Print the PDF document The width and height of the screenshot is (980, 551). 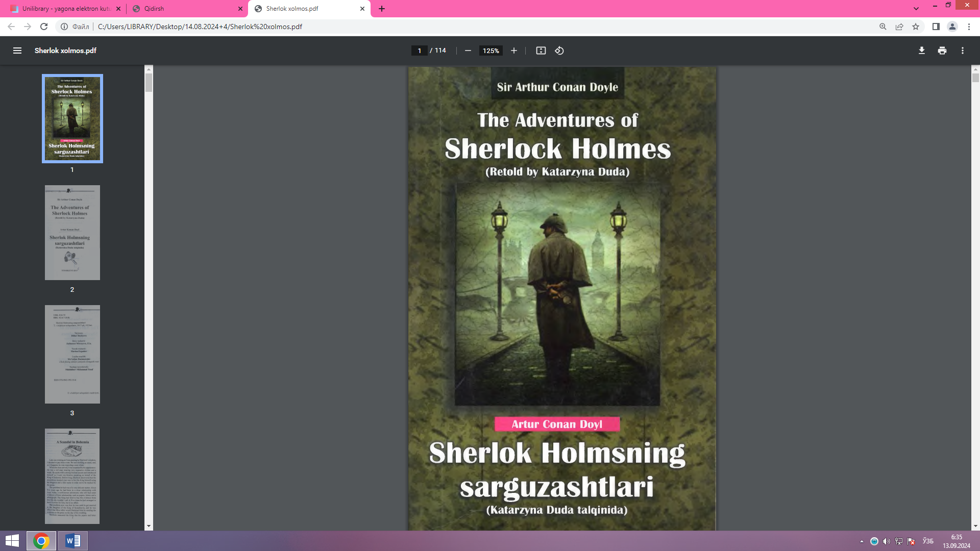tap(942, 51)
